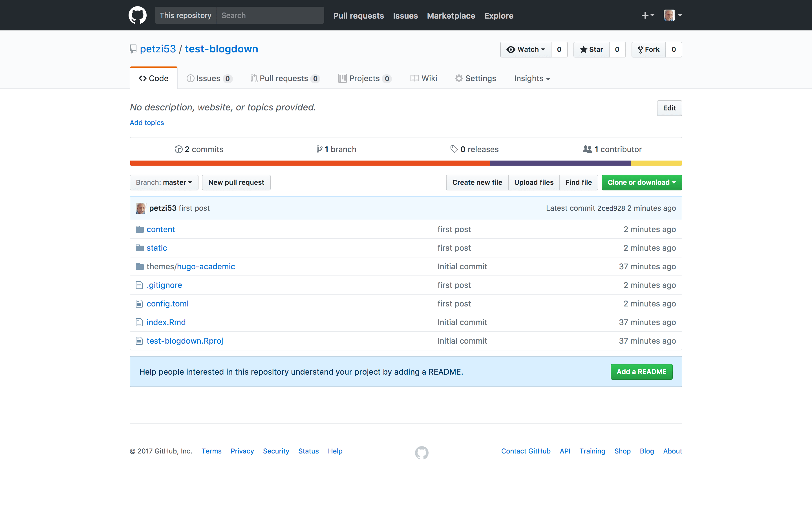Focus the repository Search field
The width and height of the screenshot is (812, 507).
tap(270, 15)
